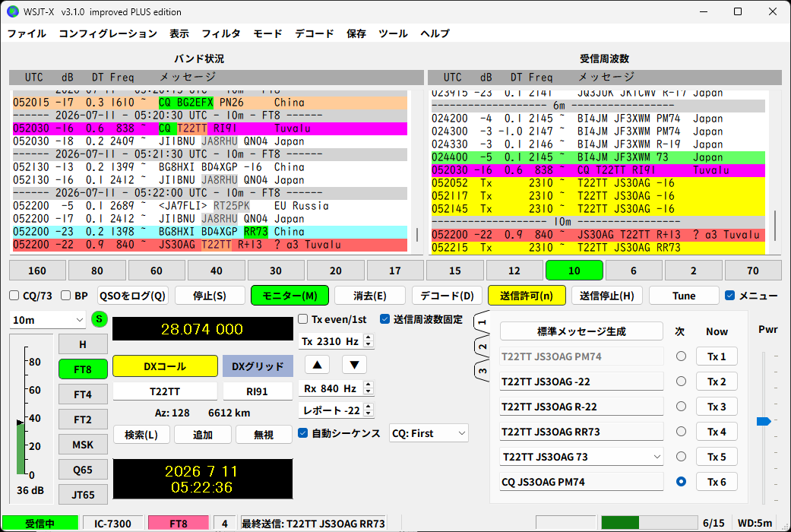
Task: Open the 表示 menu
Action: [x=179, y=33]
